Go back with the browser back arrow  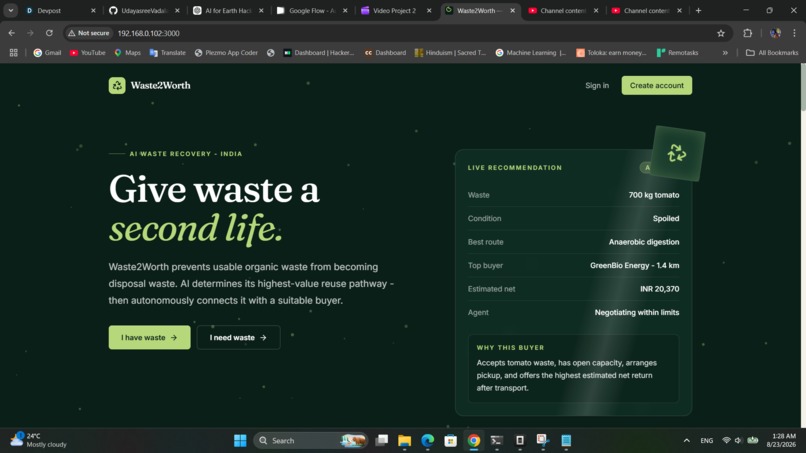pos(12,33)
